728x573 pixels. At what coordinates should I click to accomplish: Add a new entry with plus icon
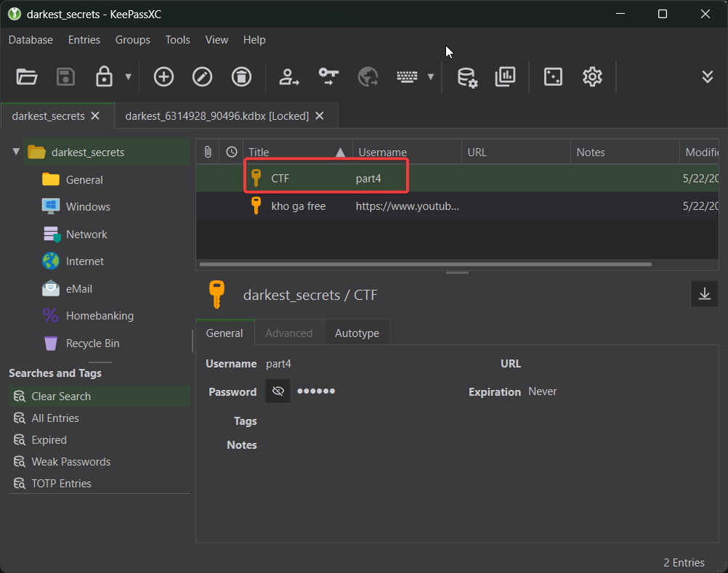point(163,76)
